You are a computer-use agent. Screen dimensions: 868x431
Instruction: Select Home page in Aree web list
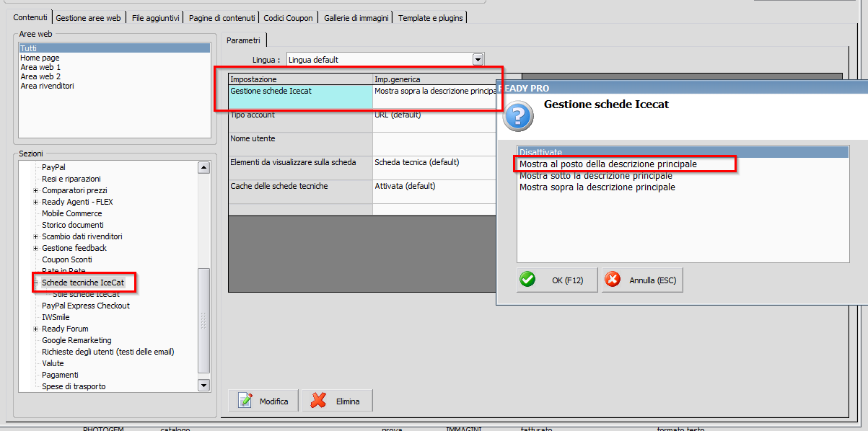click(x=115, y=58)
